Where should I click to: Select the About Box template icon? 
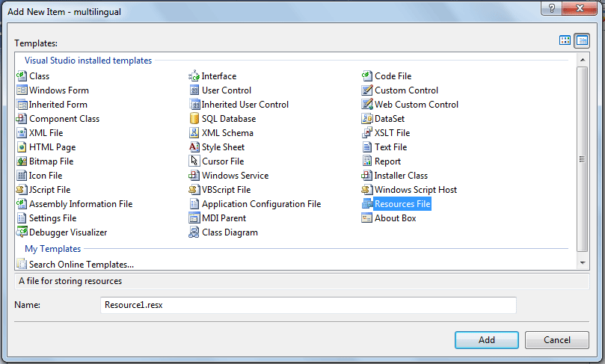(367, 218)
